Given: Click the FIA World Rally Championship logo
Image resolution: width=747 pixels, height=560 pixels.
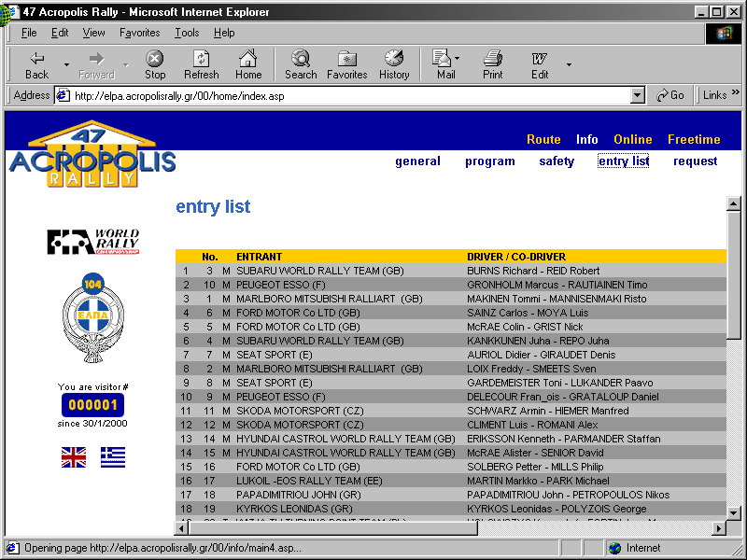Looking at the screenshot, I should 92,242.
